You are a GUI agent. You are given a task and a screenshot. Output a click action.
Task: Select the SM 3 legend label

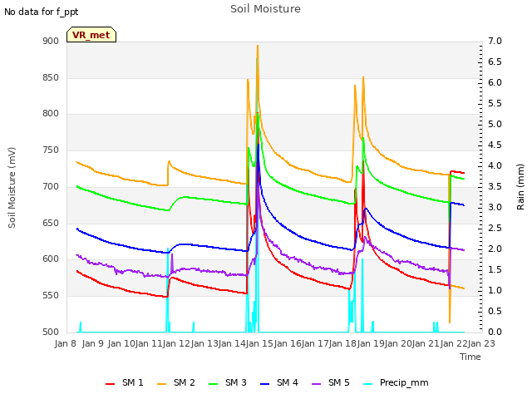pos(236,382)
